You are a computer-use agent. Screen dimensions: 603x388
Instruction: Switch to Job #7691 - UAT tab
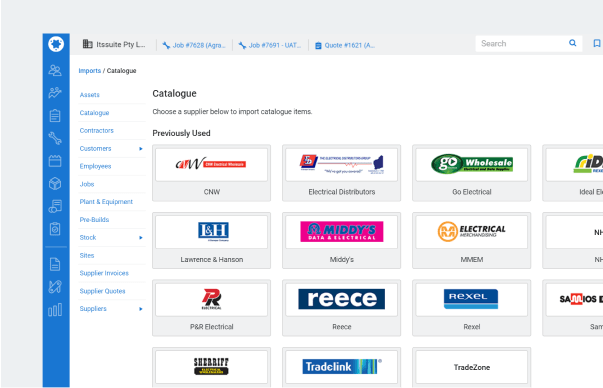click(x=270, y=45)
